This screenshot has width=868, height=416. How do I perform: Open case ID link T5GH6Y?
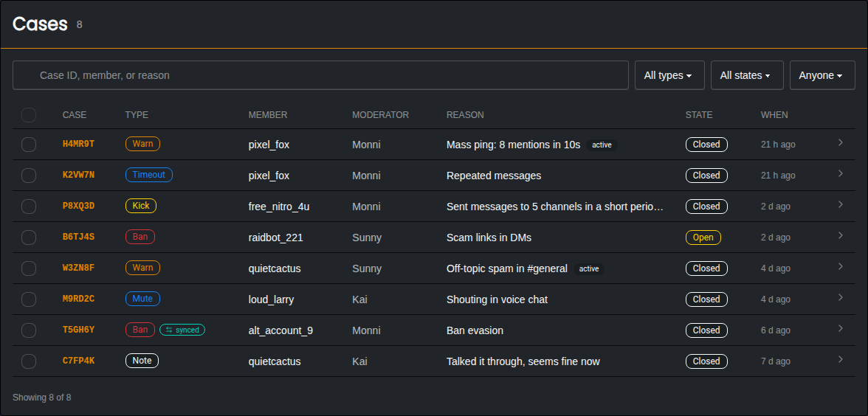78,330
